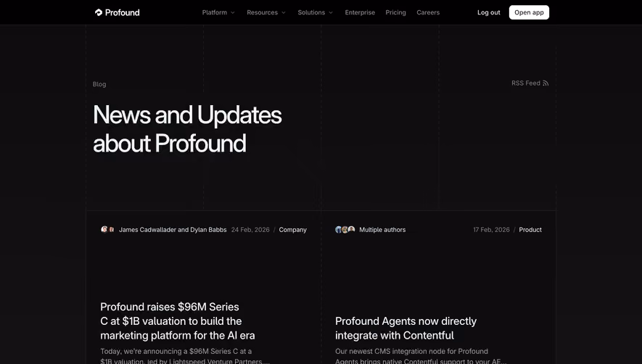This screenshot has width=642, height=364.
Task: Click the excerpt beginning Our newest CMS integration
Action: click(x=421, y=356)
